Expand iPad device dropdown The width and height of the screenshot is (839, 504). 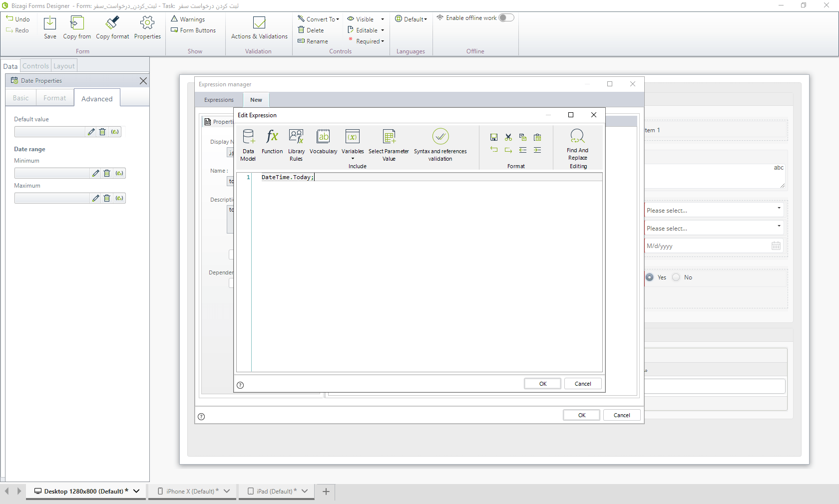pos(305,491)
